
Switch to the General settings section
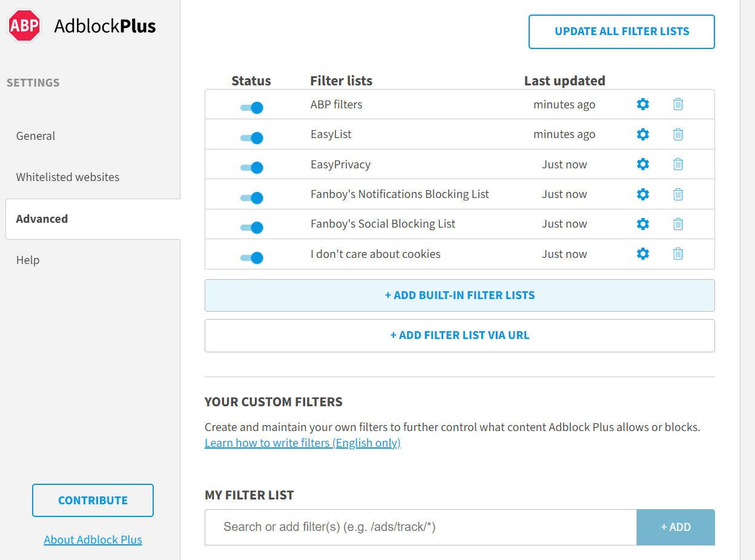35,136
